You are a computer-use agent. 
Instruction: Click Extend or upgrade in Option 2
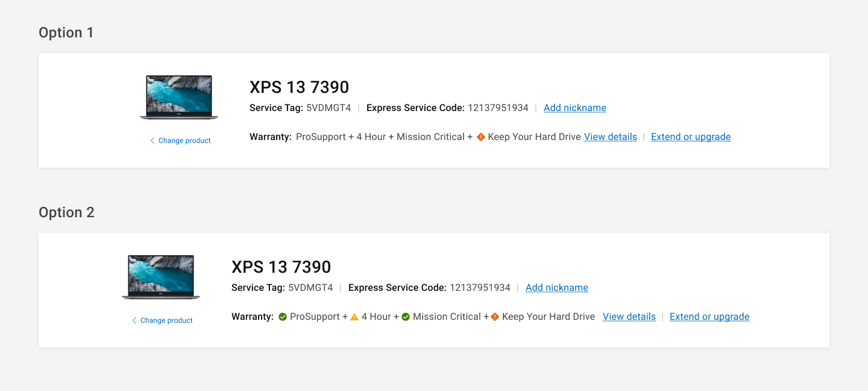tap(709, 317)
